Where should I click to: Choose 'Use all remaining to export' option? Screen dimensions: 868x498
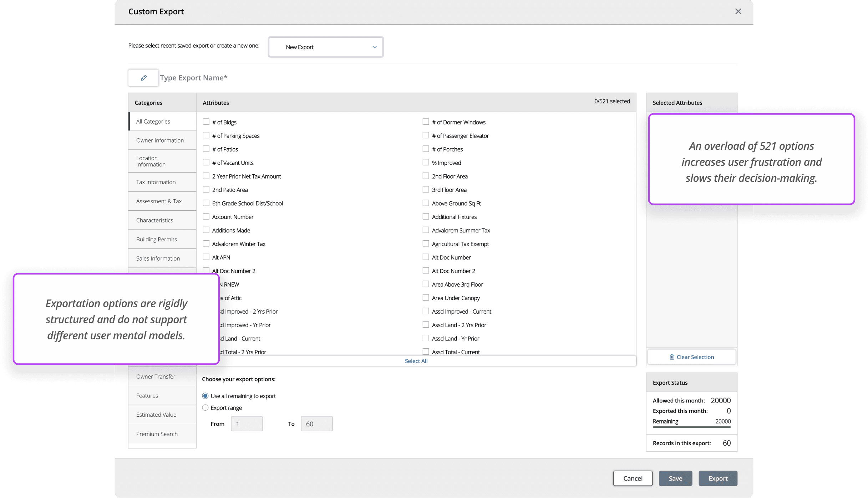pyautogui.click(x=205, y=396)
